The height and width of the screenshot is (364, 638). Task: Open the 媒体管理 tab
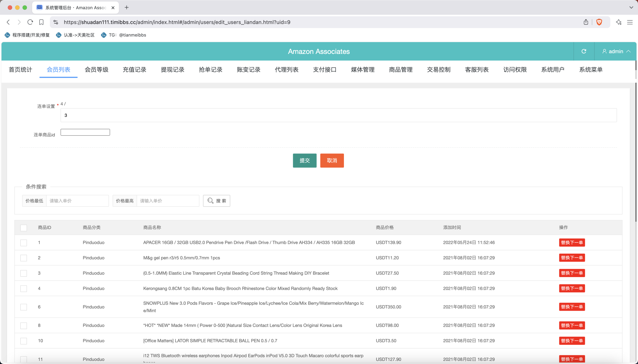363,70
